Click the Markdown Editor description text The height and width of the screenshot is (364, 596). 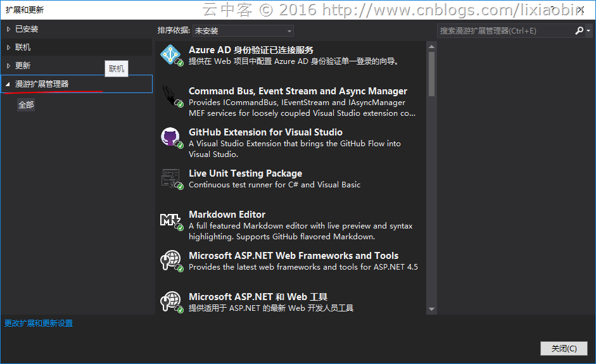click(300, 231)
